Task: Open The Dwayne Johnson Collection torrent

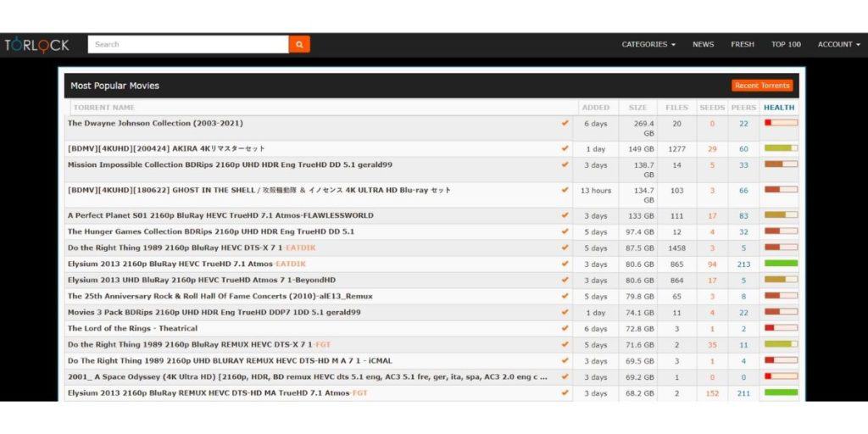Action: (155, 123)
